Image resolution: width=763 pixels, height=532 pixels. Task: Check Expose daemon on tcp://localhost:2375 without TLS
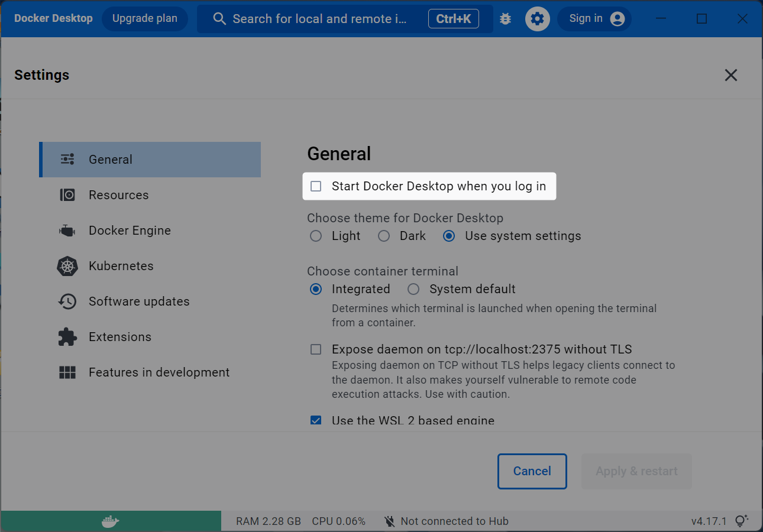[x=316, y=349]
